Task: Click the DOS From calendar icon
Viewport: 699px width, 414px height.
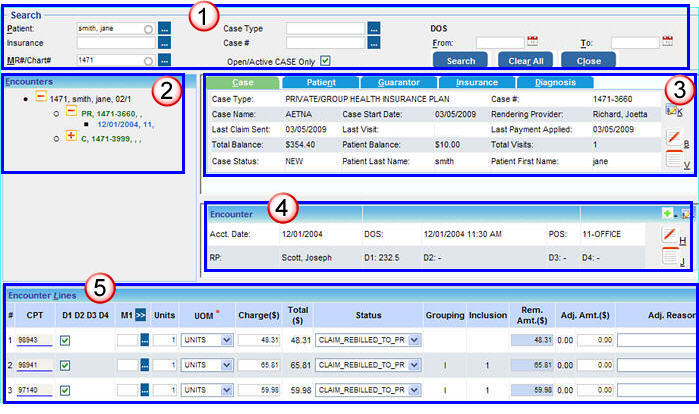Action: click(x=532, y=43)
